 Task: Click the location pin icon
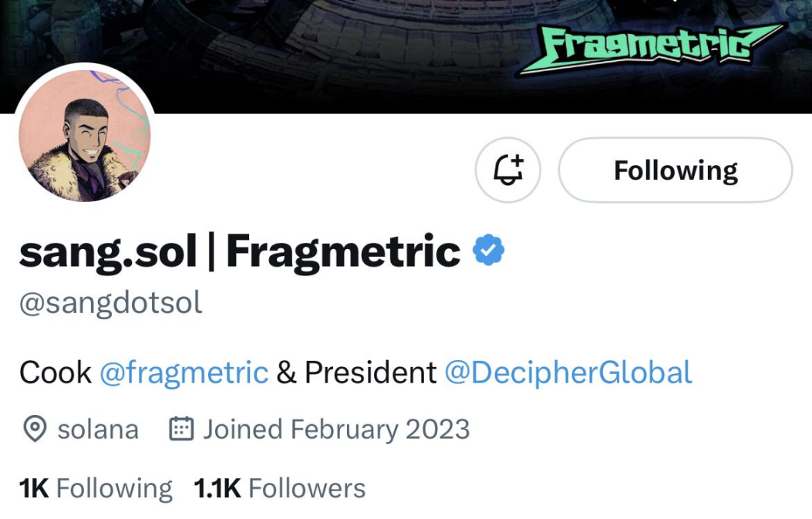[x=34, y=430]
